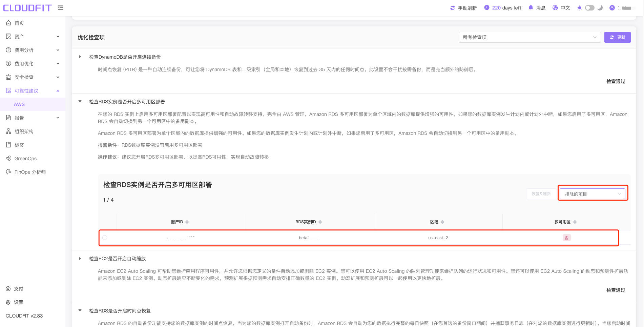Click 中文 language selector
The image size is (644, 327).
pyautogui.click(x=565, y=8)
